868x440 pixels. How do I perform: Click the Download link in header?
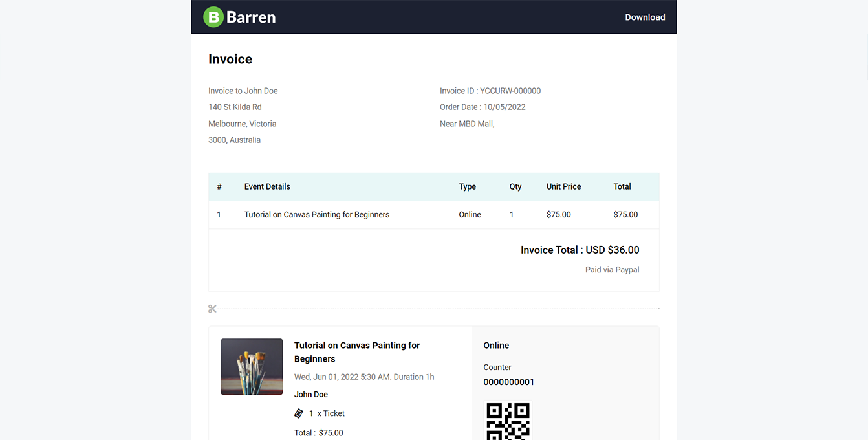644,17
